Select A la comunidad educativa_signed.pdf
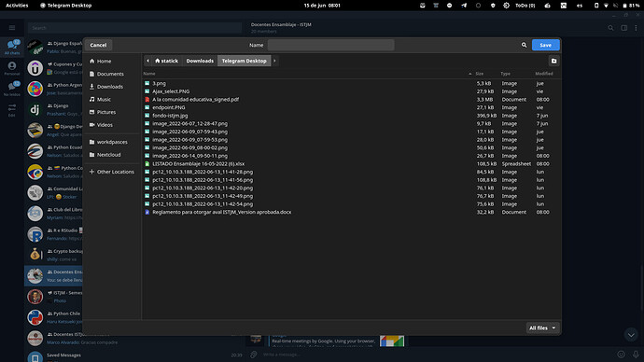Viewport: 644px width, 362px height. pyautogui.click(x=195, y=99)
